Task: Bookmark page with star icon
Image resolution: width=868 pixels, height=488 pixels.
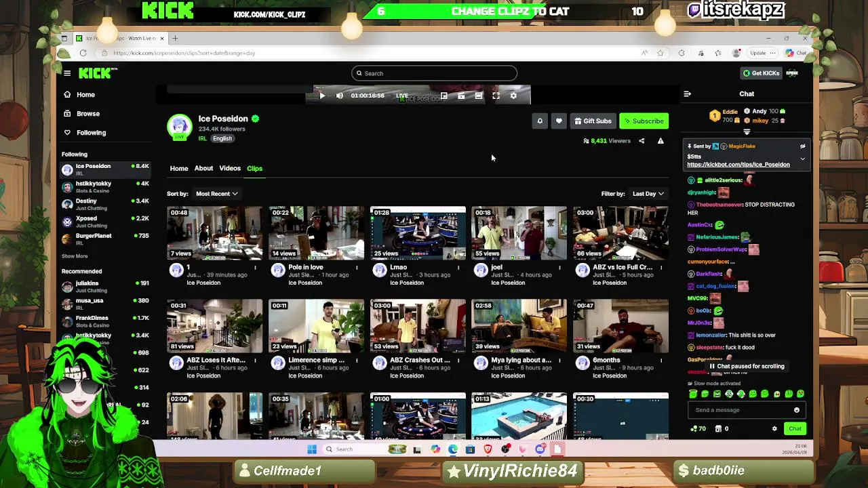Action: (x=660, y=53)
